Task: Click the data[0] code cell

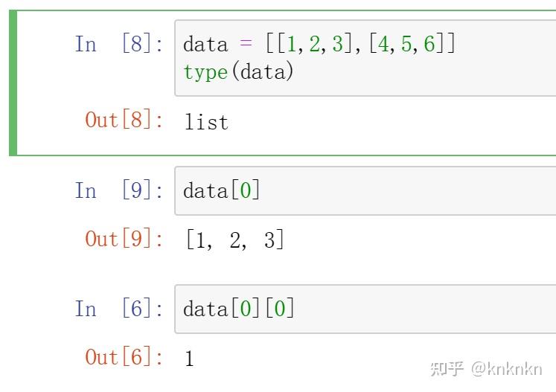Action: click(365, 190)
